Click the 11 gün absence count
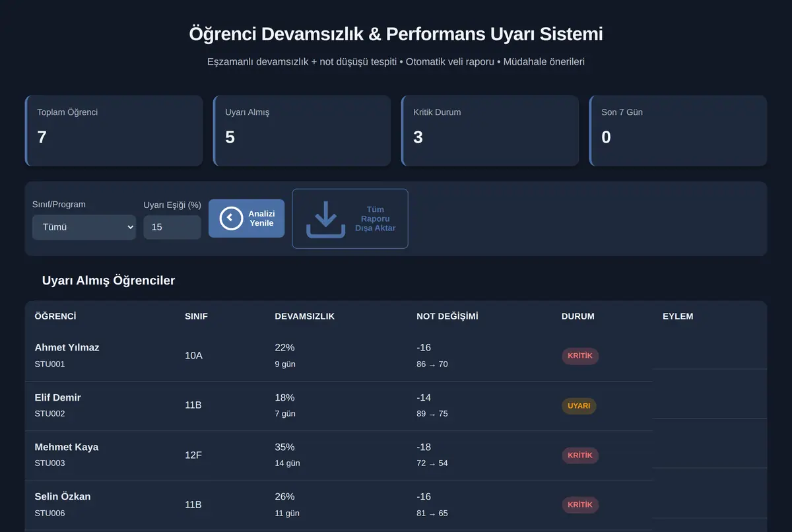 (287, 514)
